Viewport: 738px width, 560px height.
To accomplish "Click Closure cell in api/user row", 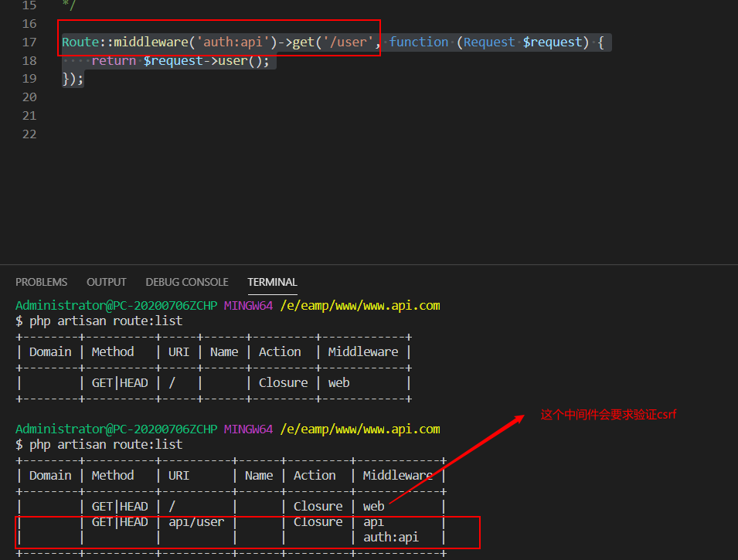I will pos(318,522).
